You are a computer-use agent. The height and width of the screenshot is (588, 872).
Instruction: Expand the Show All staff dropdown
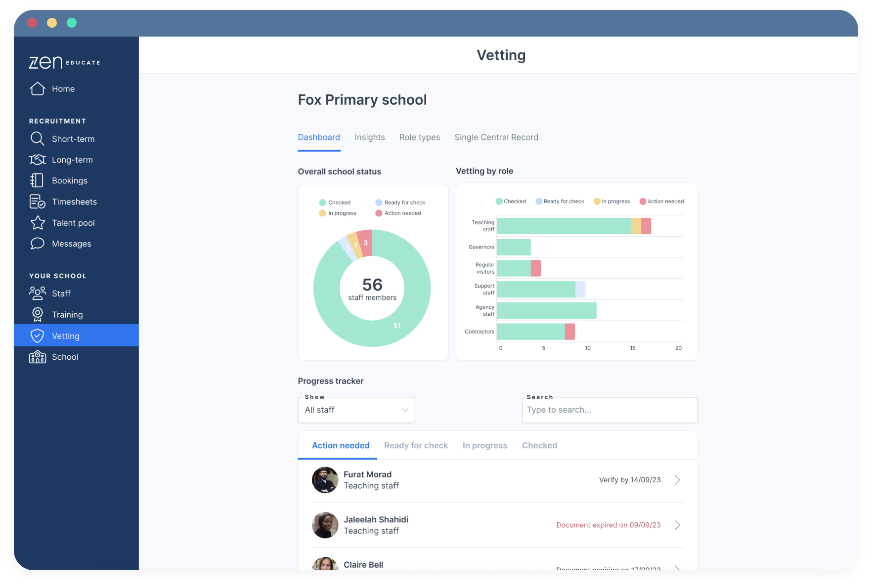(356, 410)
